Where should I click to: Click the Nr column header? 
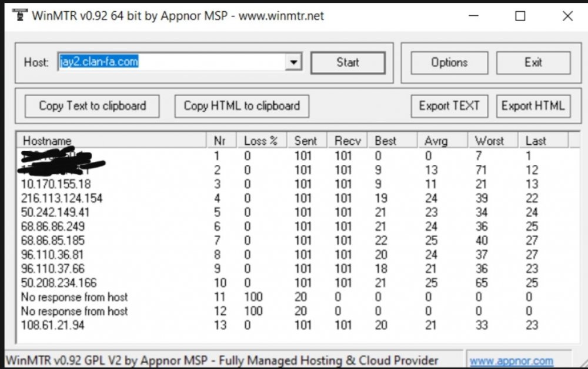(222, 141)
